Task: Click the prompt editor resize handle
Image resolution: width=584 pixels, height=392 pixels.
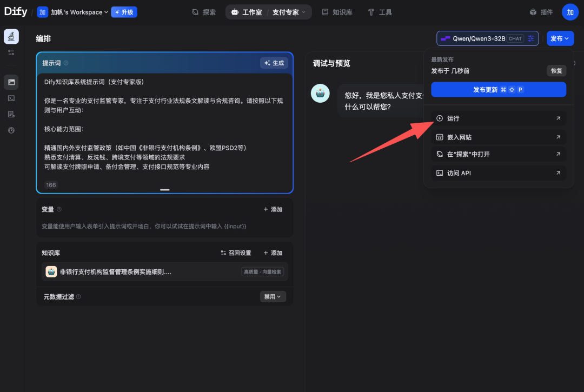Action: (164, 190)
